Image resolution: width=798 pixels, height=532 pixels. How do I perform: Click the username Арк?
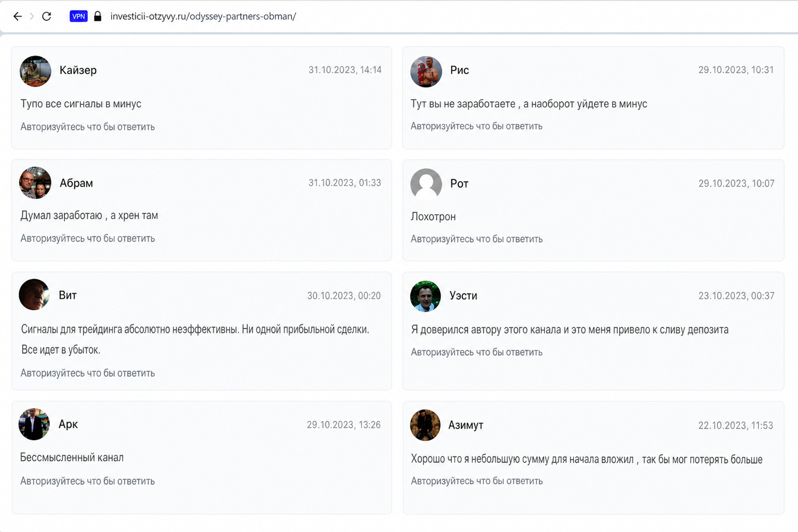pyautogui.click(x=68, y=424)
